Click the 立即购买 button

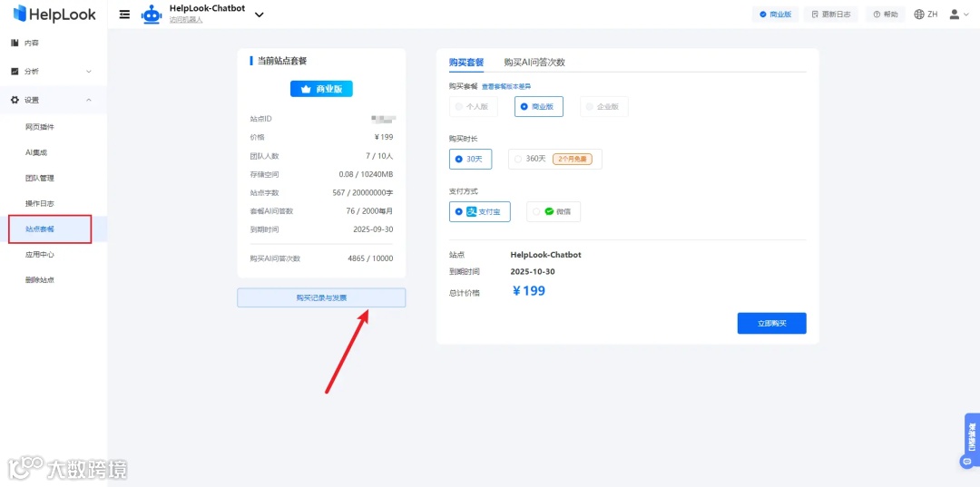(771, 324)
